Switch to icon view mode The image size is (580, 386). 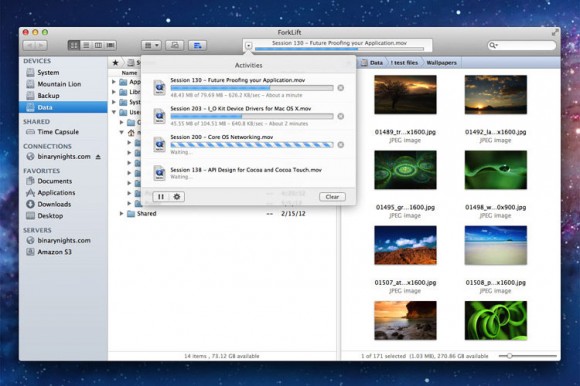[x=74, y=45]
